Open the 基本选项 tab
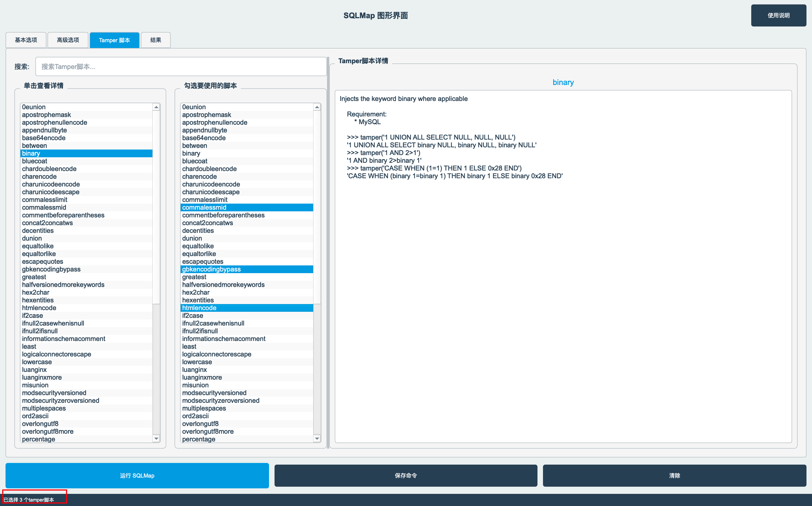Viewport: 812px width, 506px height. pyautogui.click(x=26, y=40)
